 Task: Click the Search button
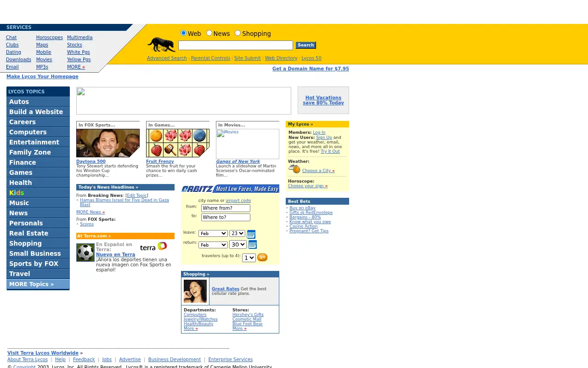pos(305,45)
